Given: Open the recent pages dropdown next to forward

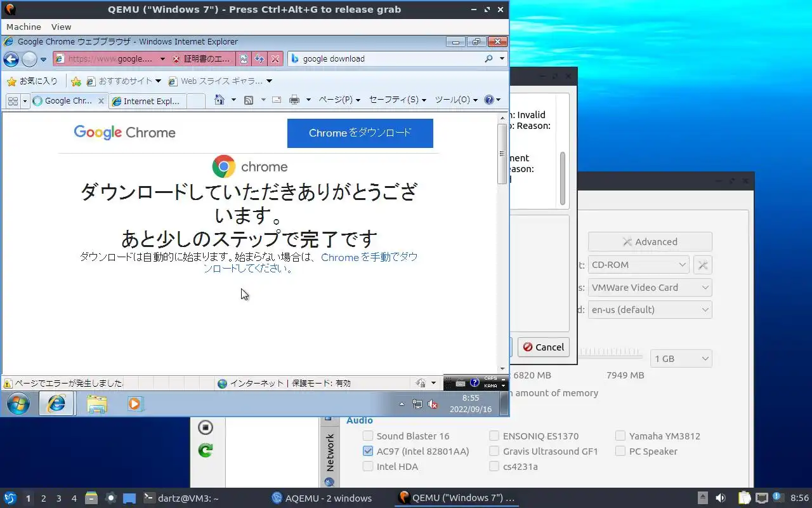Looking at the screenshot, I should coord(43,59).
